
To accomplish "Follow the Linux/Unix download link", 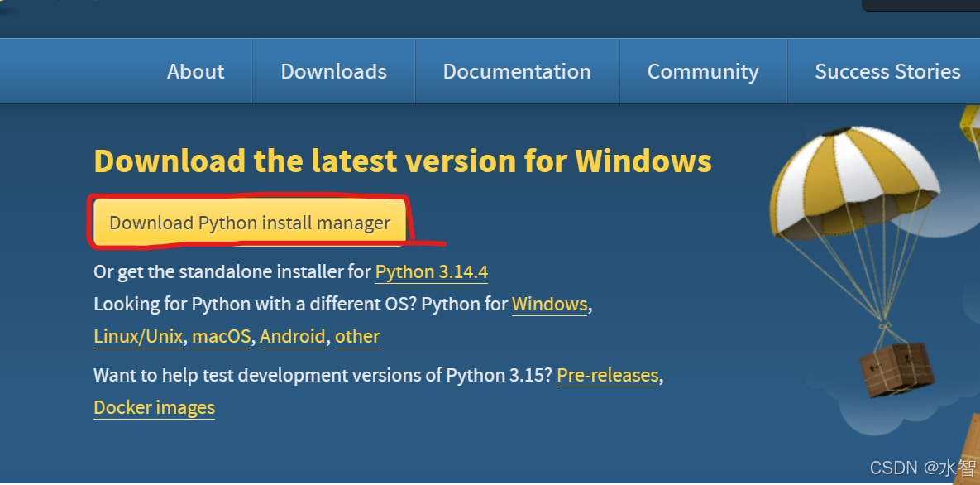I will point(138,337).
